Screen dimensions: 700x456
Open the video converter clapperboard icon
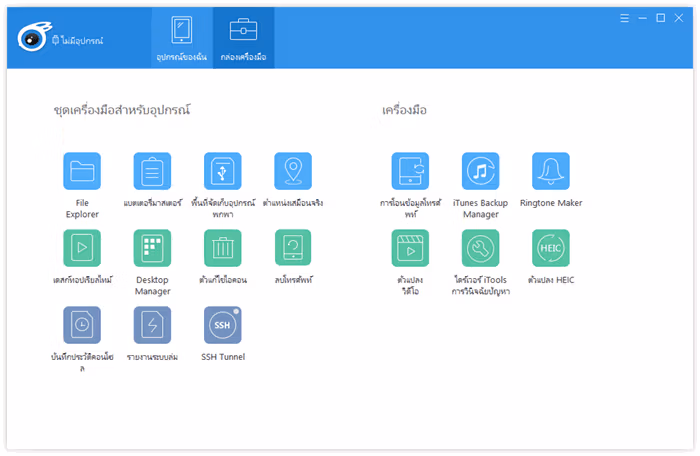point(410,248)
